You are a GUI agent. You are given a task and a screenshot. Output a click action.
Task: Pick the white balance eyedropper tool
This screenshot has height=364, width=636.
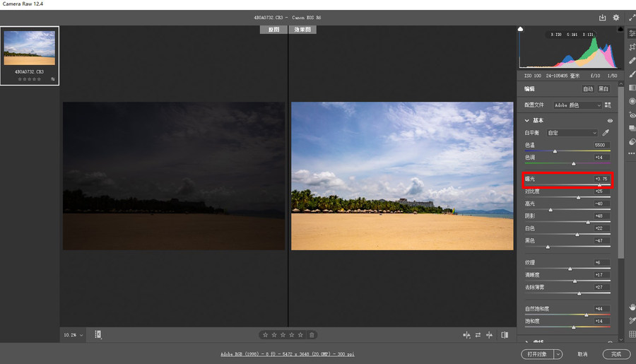[x=606, y=133]
